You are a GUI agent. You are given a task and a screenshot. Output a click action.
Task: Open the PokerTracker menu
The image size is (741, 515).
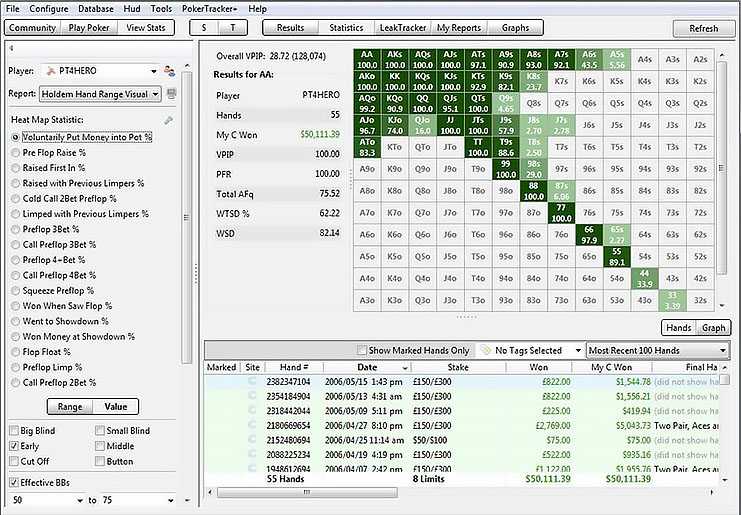210,9
